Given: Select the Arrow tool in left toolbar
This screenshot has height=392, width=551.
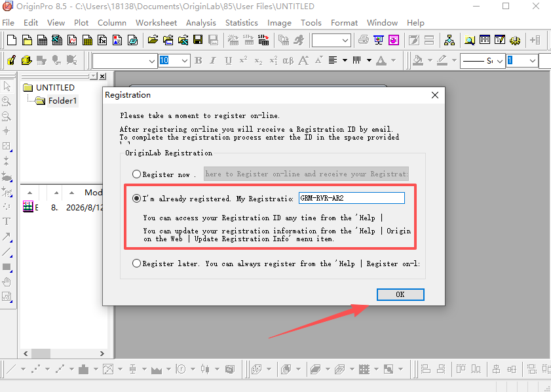Looking at the screenshot, I should pos(7,237).
